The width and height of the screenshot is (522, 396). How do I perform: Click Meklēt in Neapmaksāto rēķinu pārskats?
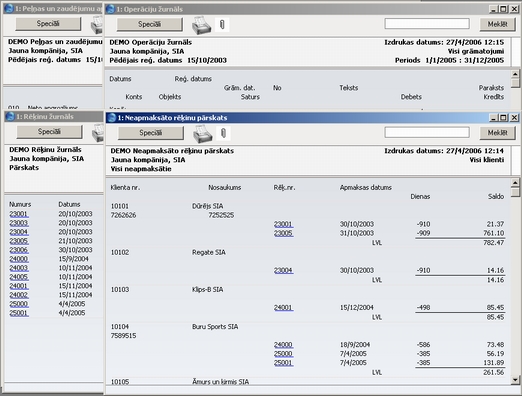tap(497, 133)
